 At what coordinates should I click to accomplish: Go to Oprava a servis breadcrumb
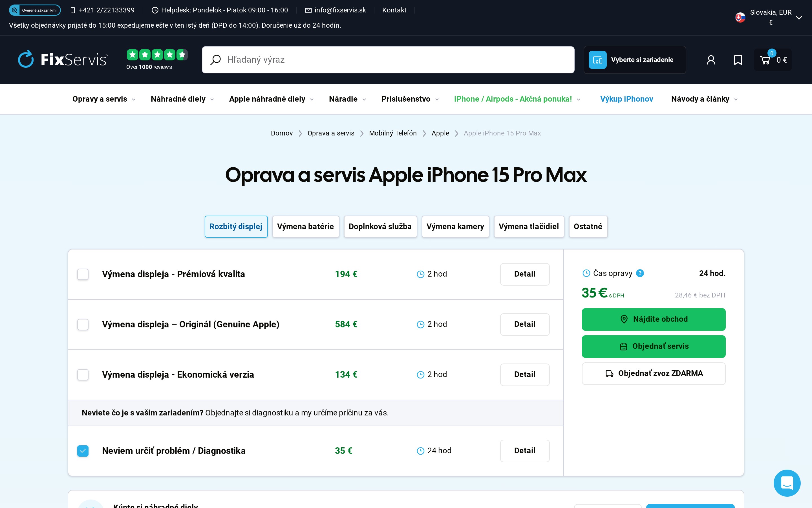(330, 133)
